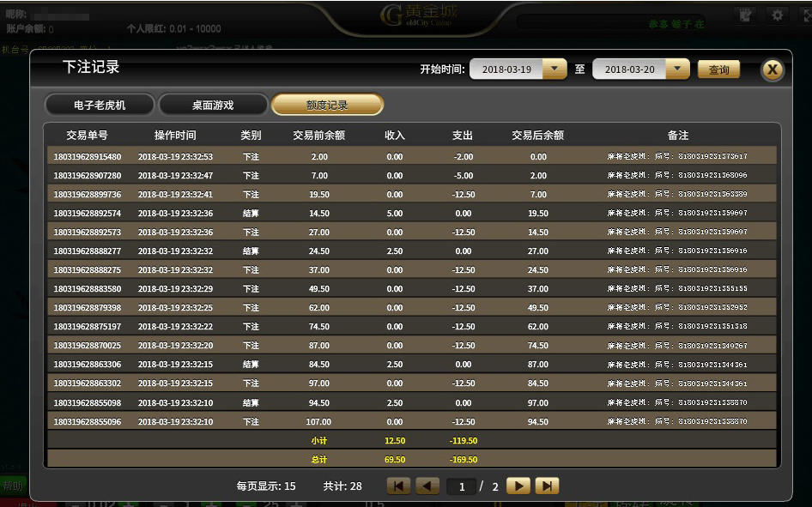812x507 pixels.
Task: Click the icon left of the settings gear
Action: coord(746,15)
